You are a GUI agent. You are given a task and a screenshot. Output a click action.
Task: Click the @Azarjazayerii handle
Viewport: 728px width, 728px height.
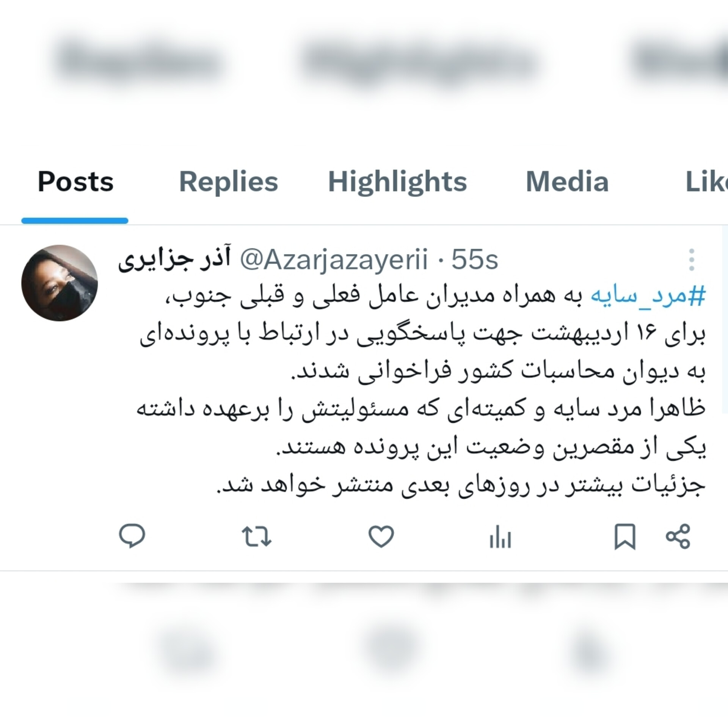point(334,260)
